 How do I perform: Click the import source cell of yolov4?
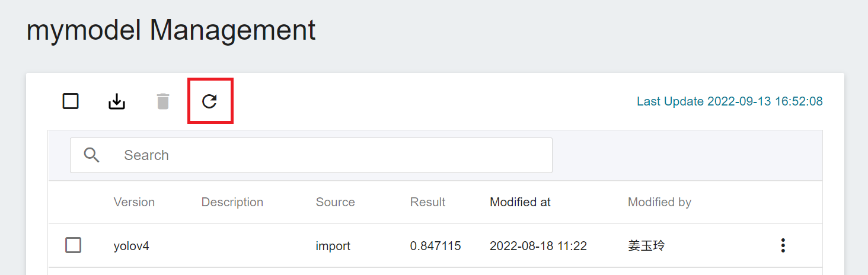tap(333, 245)
